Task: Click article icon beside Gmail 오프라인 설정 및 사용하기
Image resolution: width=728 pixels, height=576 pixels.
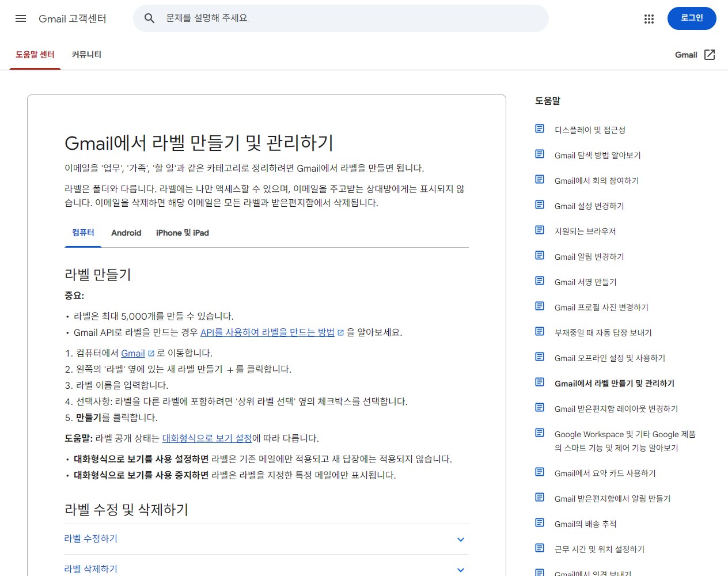Action: 540,357
